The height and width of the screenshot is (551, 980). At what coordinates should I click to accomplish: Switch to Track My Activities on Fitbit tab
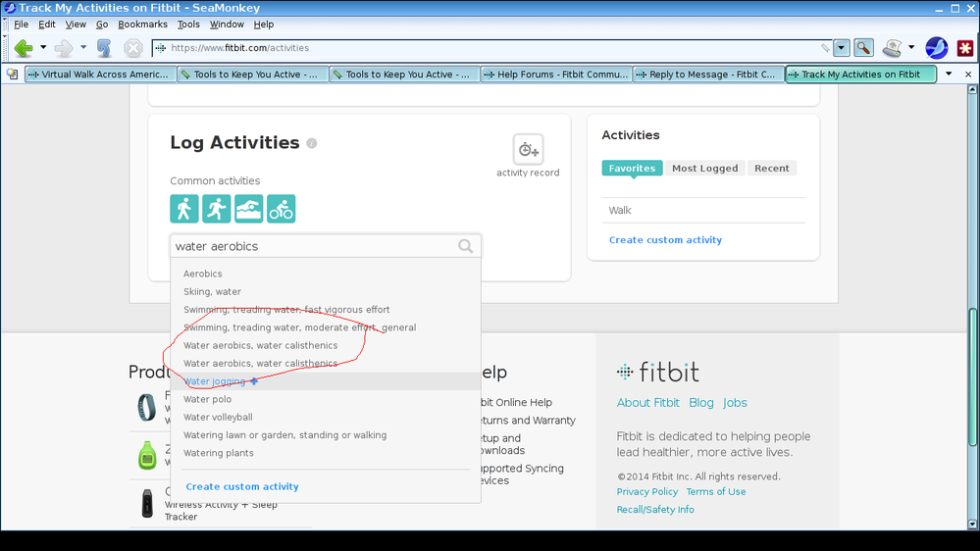[x=860, y=75]
